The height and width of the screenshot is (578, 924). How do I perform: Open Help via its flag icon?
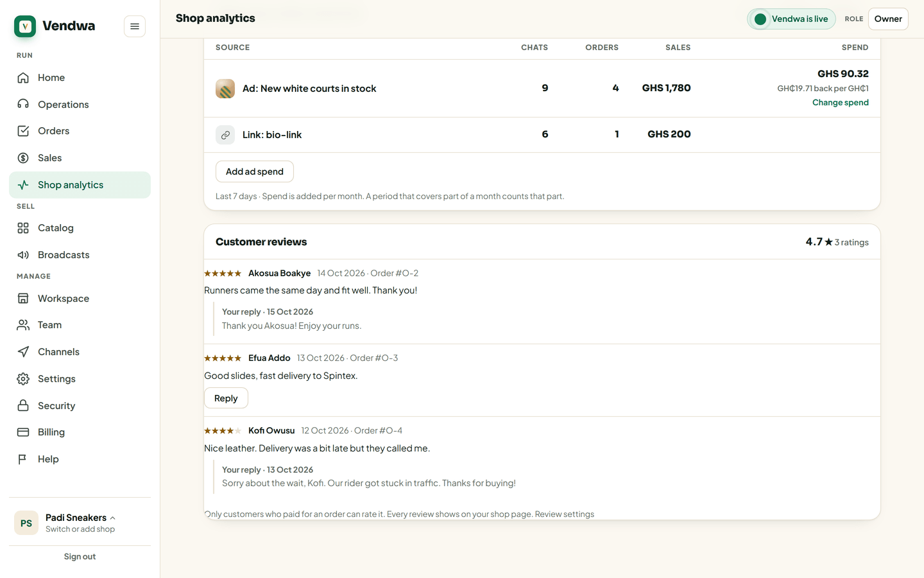click(x=23, y=459)
